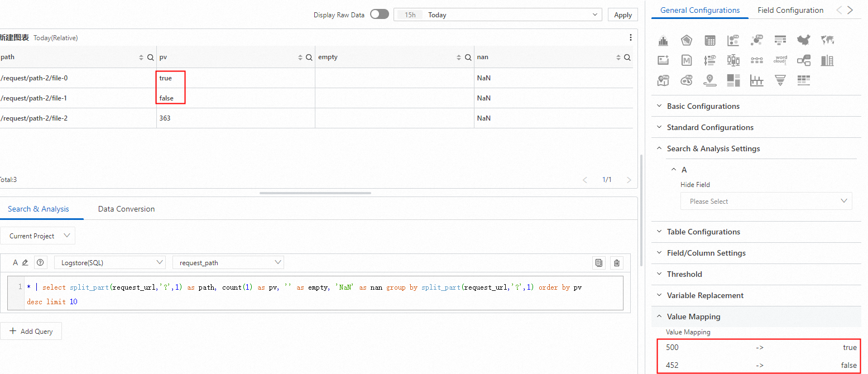Screen dimensions: 868x374
Task: Go to the previous table page arrow
Action: click(x=585, y=180)
